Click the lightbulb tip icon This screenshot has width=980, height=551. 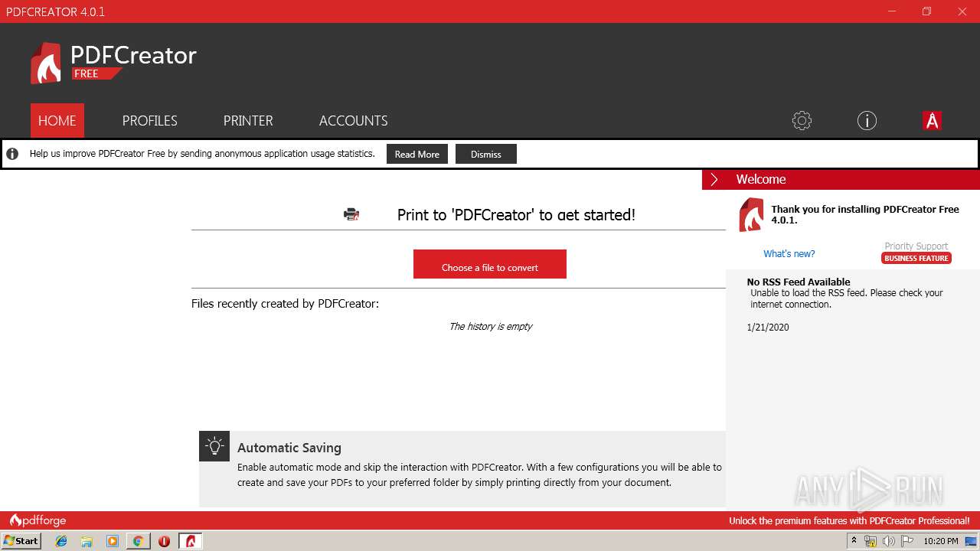coord(214,446)
